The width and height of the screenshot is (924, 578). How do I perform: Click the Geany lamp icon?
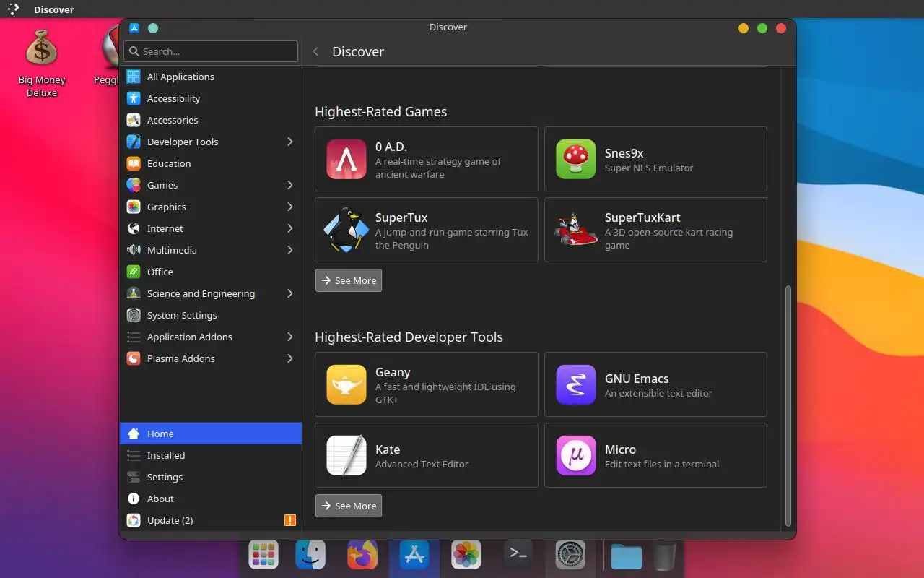(346, 384)
